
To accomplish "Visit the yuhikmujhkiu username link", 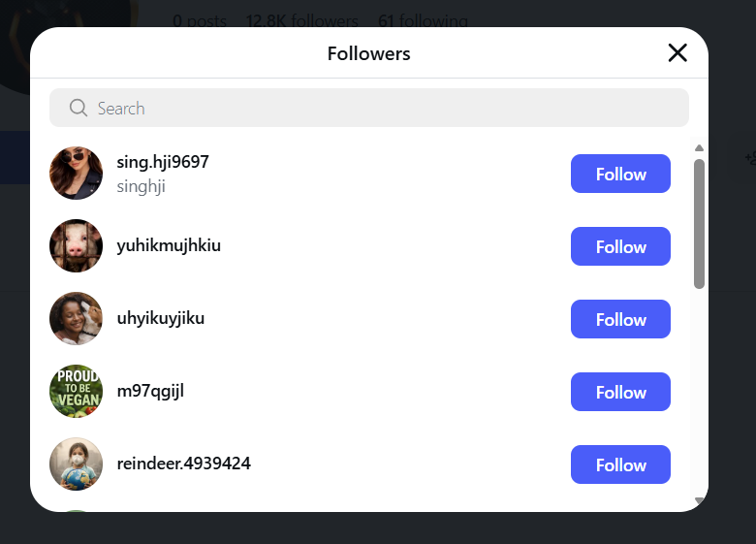I will (169, 245).
